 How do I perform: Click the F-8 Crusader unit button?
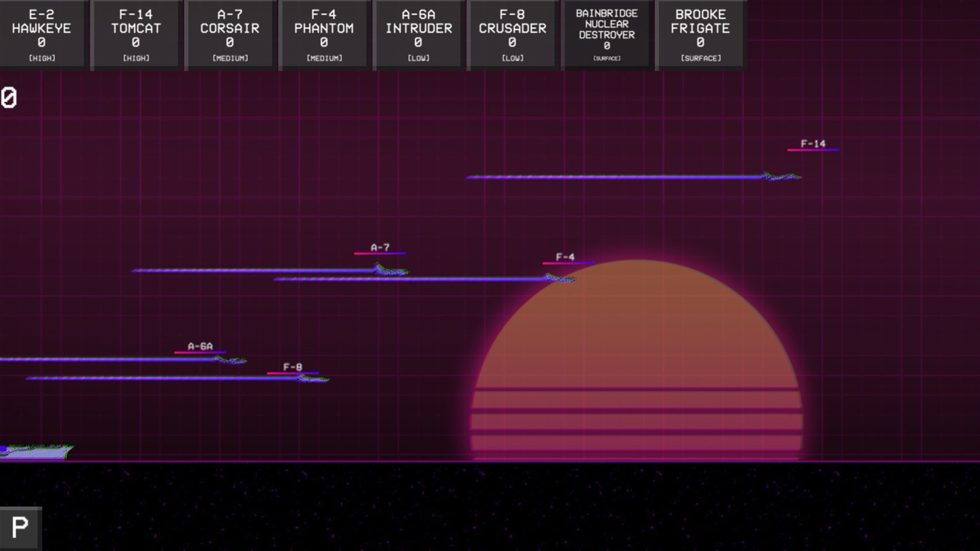click(x=512, y=35)
